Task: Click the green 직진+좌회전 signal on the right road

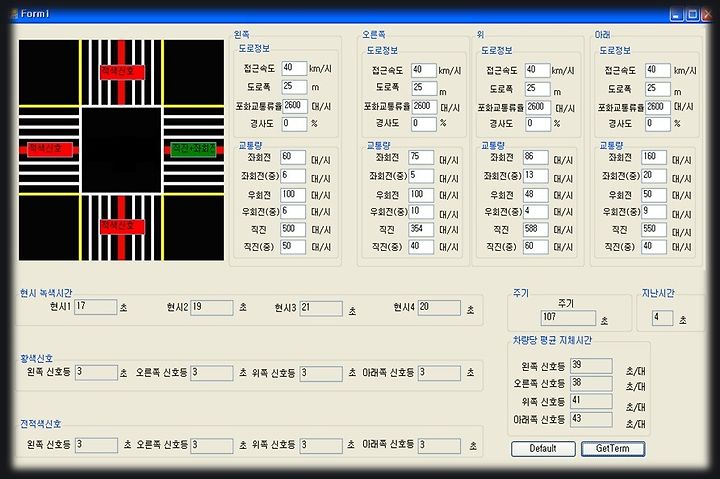Action: point(193,149)
